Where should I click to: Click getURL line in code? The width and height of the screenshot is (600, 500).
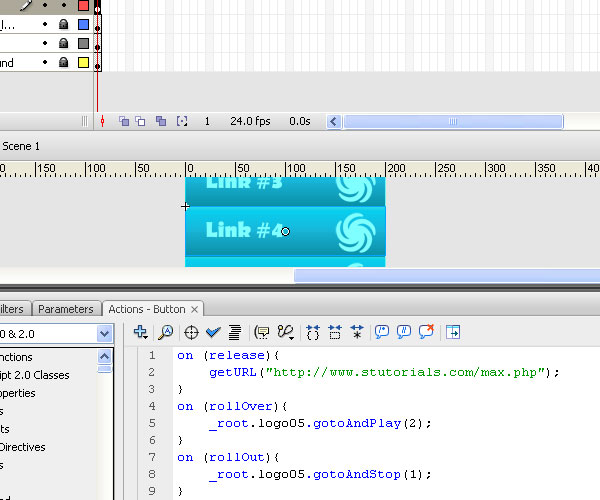point(384,372)
